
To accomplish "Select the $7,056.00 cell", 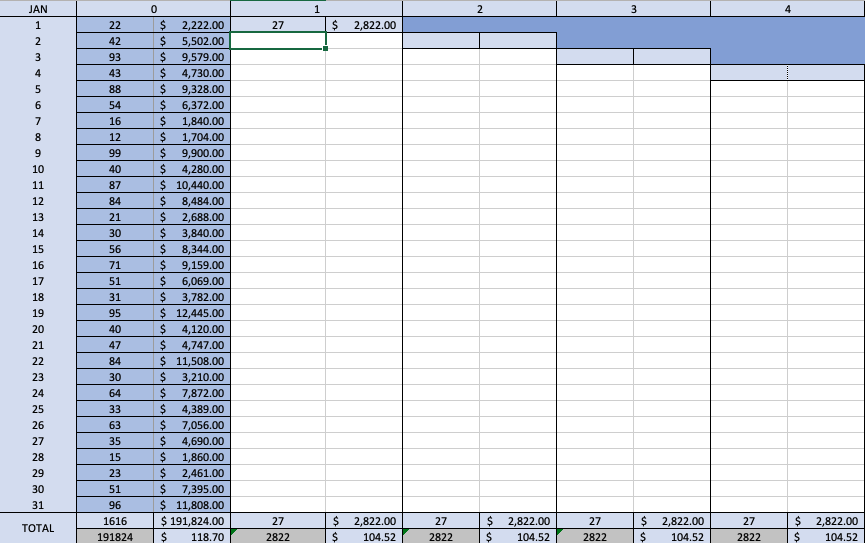I will click(192, 425).
